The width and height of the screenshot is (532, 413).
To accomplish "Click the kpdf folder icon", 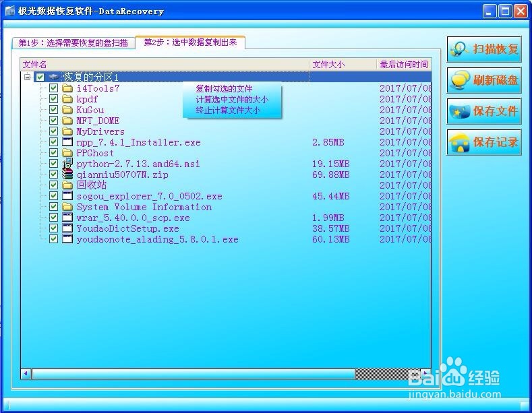I will [x=67, y=99].
